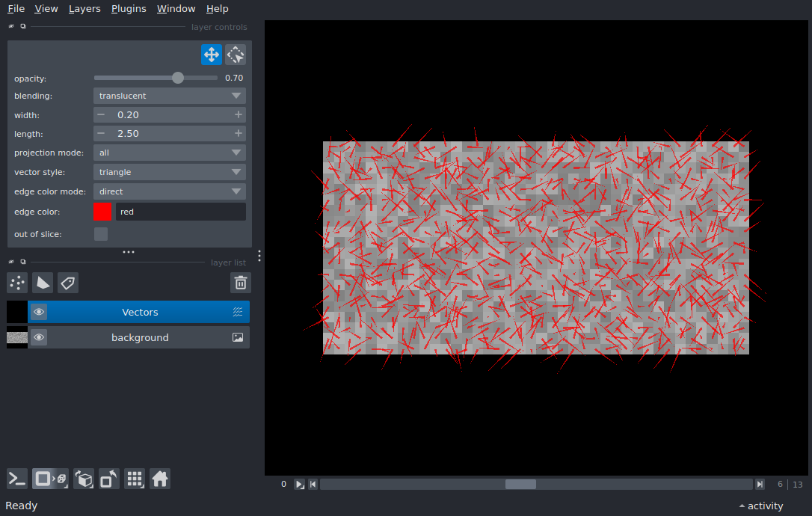This screenshot has width=812, height=516.
Task: Create a new shapes layer
Action: coord(43,283)
